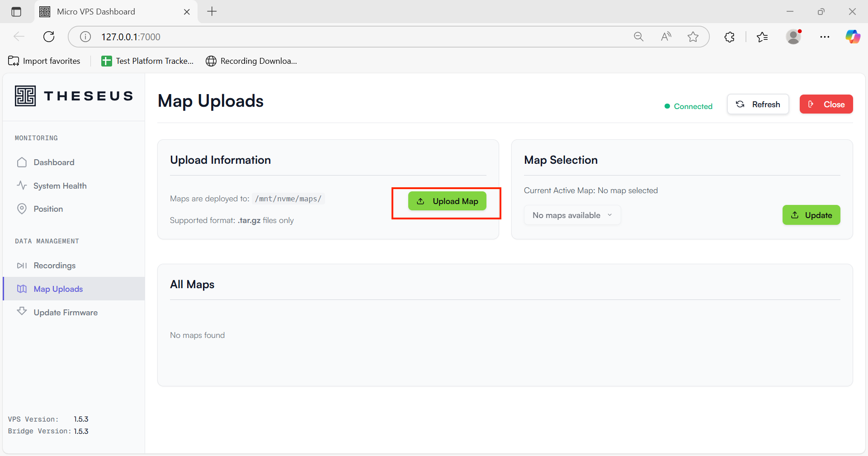The height and width of the screenshot is (456, 868).
Task: Click the browser zoom magnifier icon
Action: (638, 37)
